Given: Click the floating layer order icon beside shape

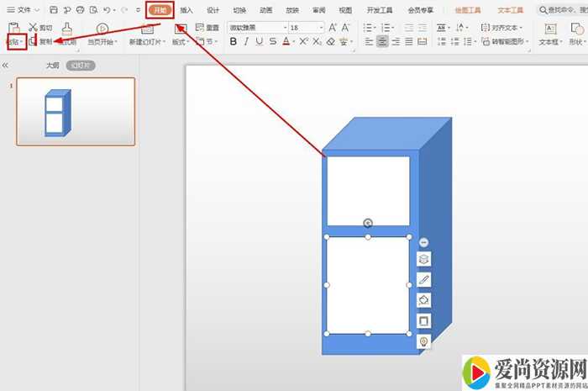Looking at the screenshot, I should (424, 260).
